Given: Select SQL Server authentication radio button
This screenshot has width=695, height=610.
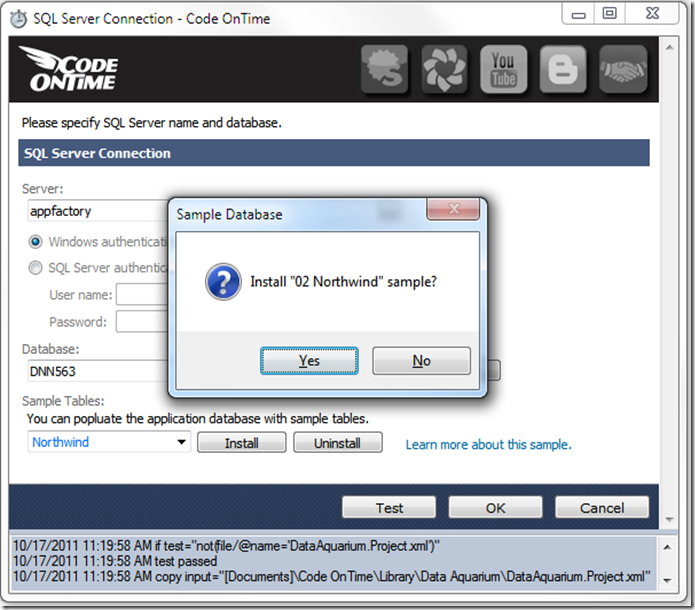Looking at the screenshot, I should coord(35,268).
